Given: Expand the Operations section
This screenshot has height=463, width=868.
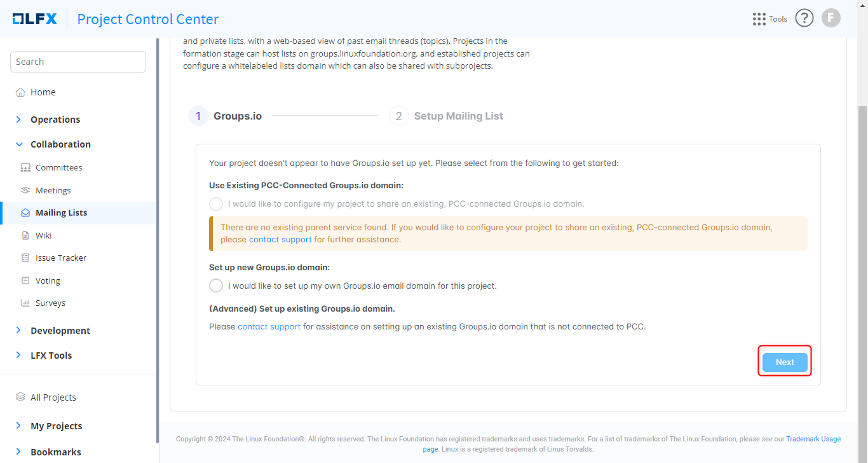Looking at the screenshot, I should coord(18,120).
